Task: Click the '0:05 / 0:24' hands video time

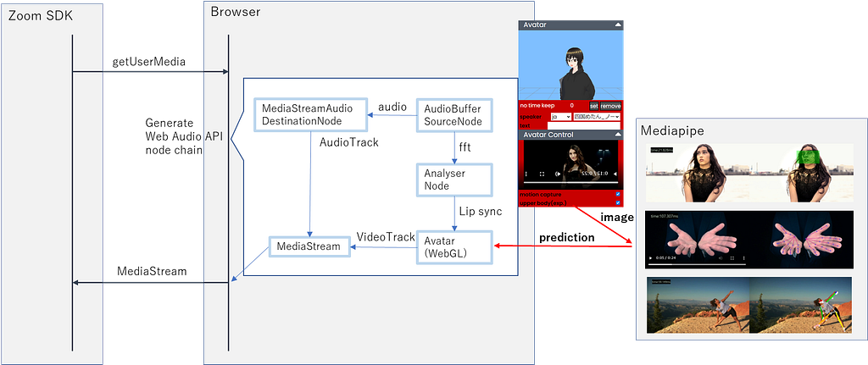Action: (x=666, y=257)
